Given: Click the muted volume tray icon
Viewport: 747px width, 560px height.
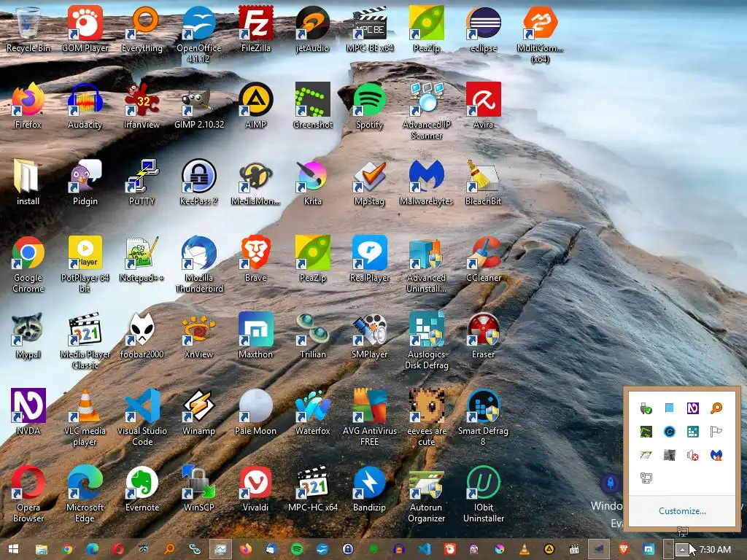Looking at the screenshot, I should (693, 456).
